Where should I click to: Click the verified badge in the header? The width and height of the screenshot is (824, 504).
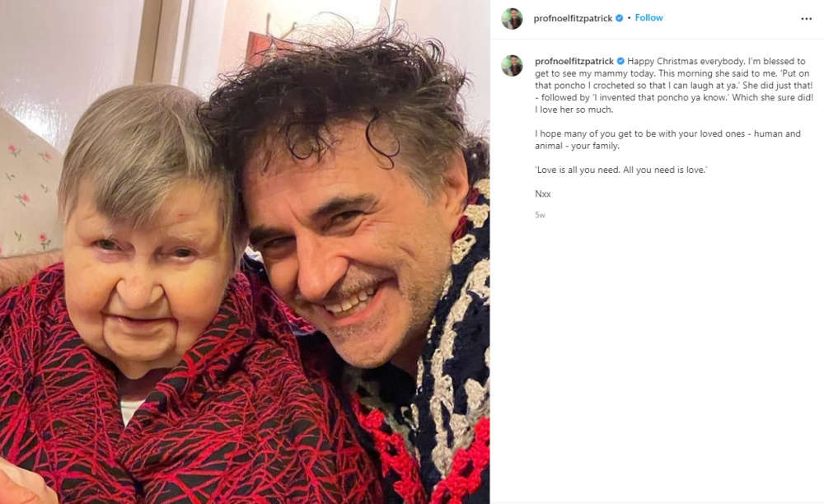(619, 18)
